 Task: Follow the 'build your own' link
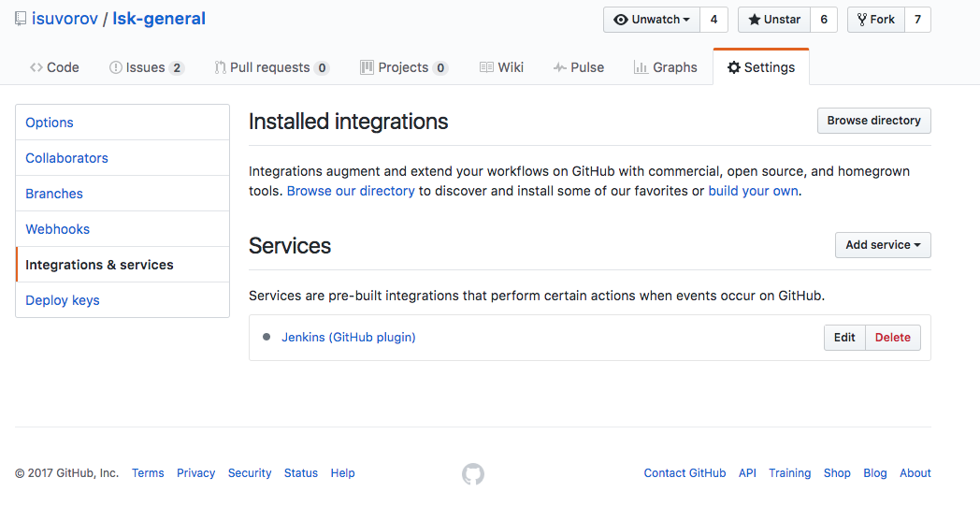(753, 191)
